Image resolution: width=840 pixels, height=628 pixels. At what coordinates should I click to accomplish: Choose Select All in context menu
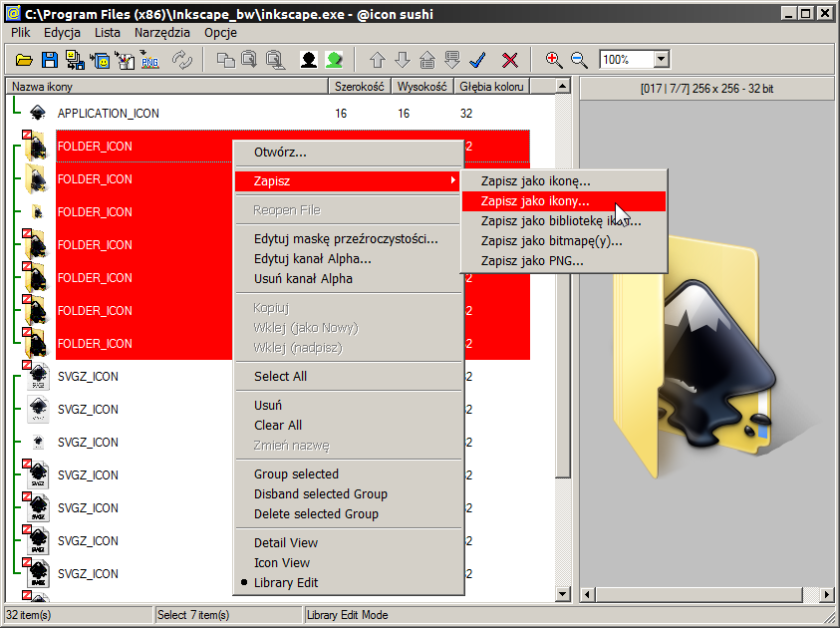point(349,376)
